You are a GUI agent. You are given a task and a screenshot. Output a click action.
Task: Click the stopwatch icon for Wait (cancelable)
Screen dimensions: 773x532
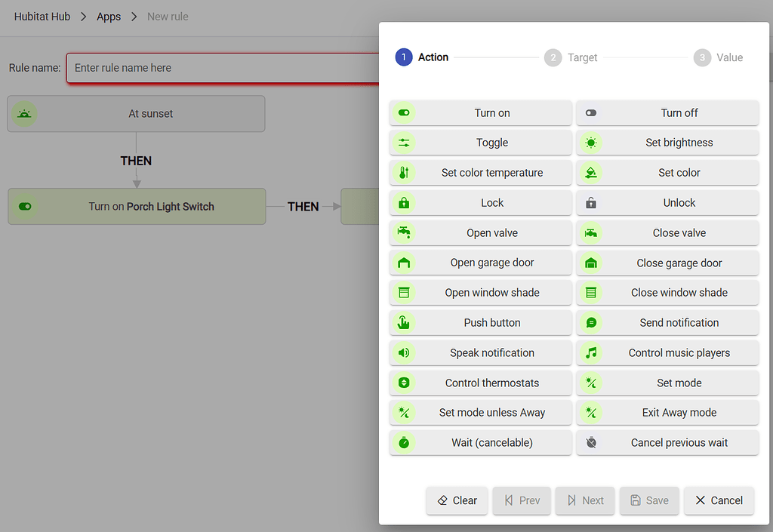click(404, 443)
